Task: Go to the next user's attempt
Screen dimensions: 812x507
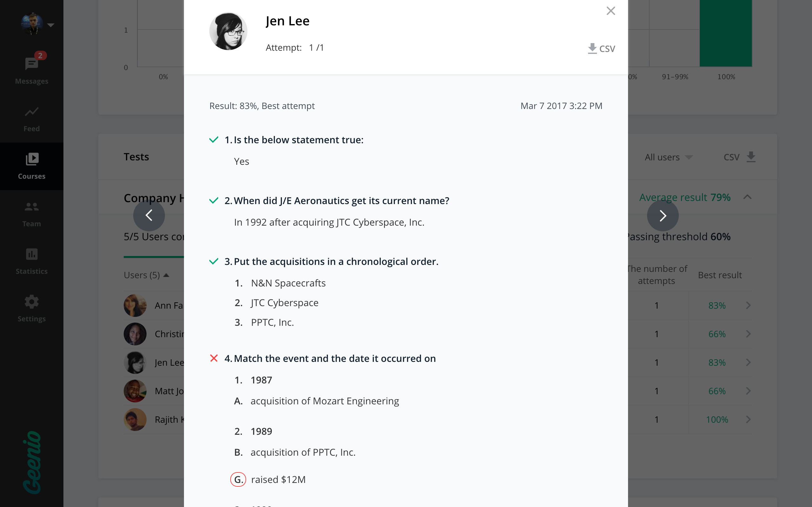Action: point(662,215)
